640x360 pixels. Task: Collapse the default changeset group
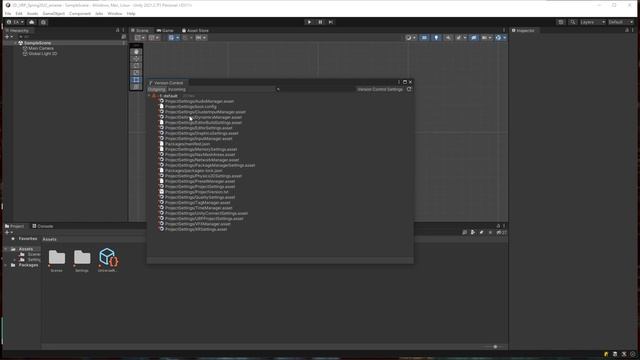pos(149,96)
